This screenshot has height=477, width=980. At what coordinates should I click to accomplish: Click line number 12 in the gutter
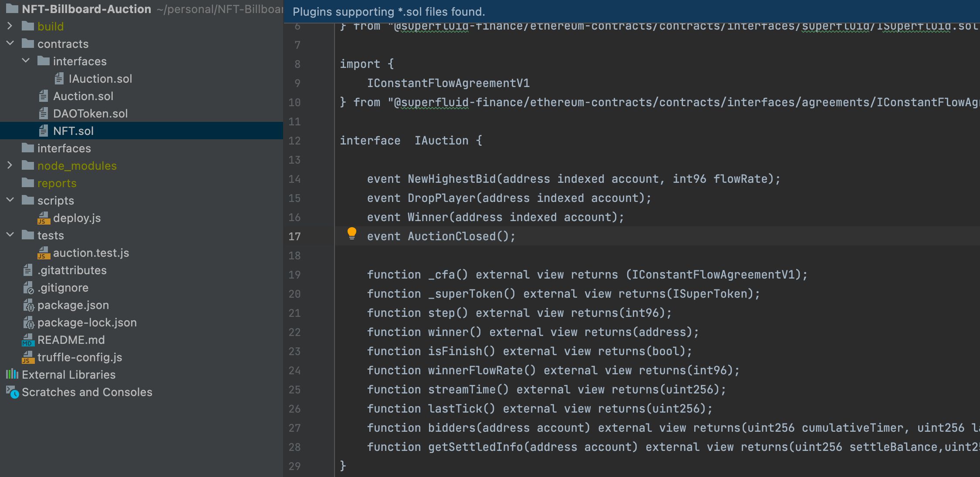click(294, 141)
